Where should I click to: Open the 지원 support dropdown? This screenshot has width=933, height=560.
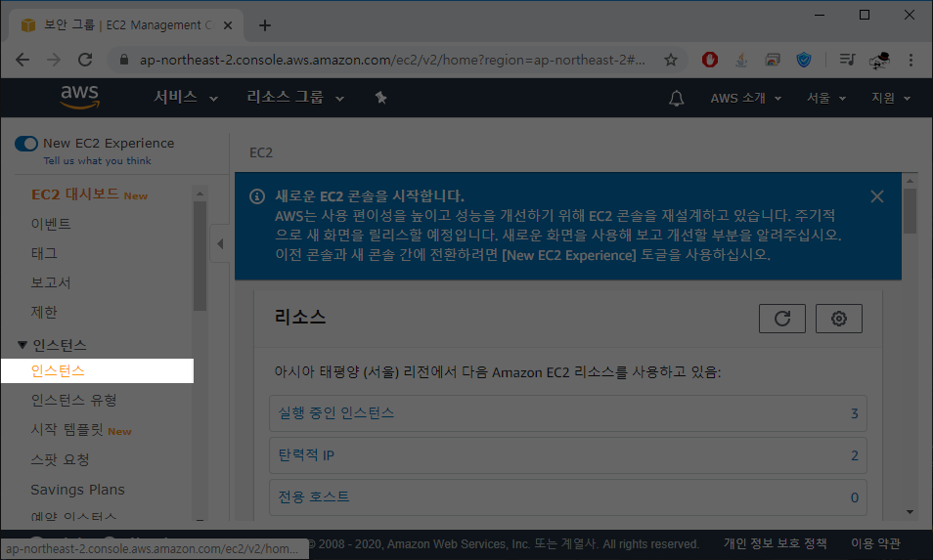tap(891, 98)
